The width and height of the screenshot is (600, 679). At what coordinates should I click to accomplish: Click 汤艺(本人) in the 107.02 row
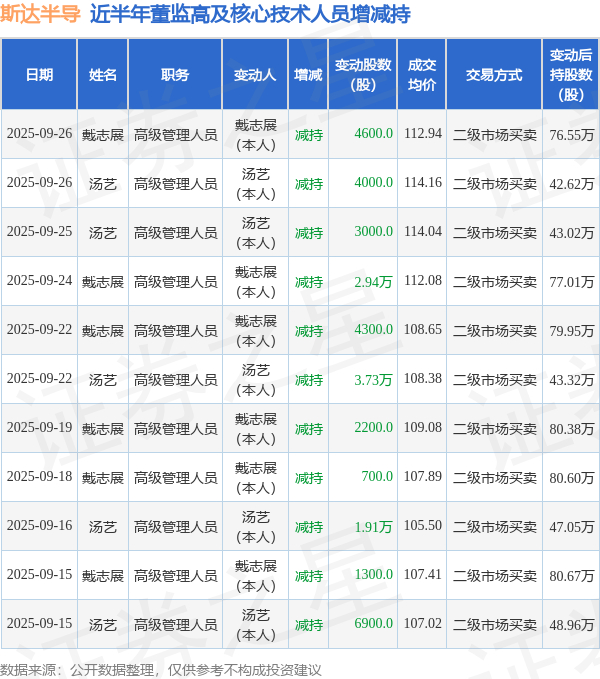[255, 624]
